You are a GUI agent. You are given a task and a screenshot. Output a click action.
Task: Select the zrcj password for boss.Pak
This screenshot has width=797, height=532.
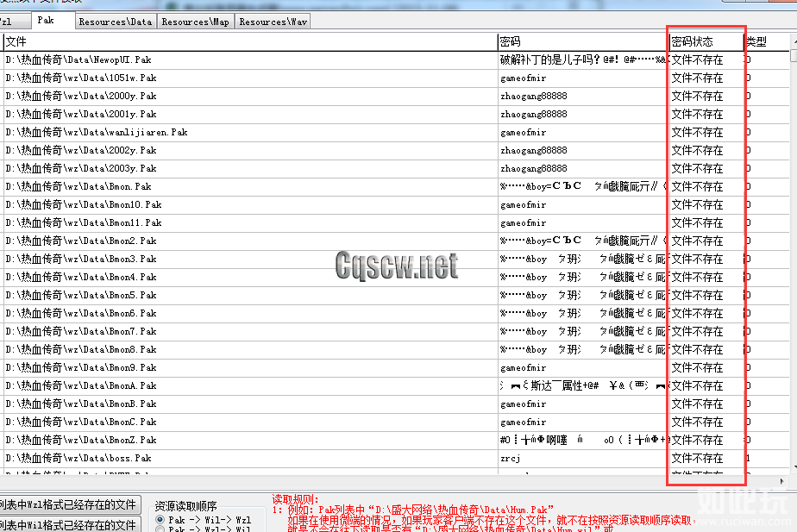pos(511,459)
